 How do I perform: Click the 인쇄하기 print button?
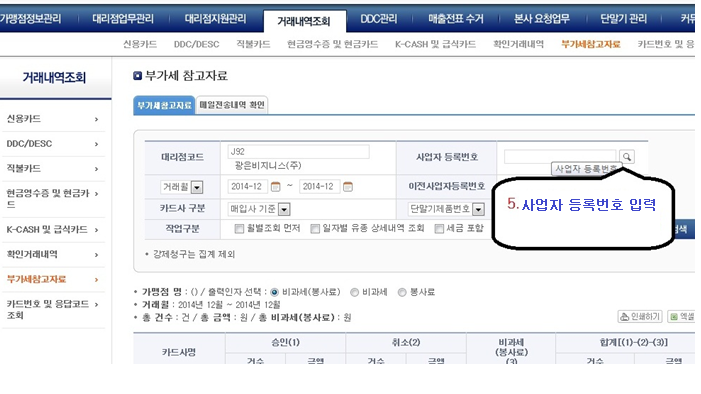pyautogui.click(x=639, y=317)
